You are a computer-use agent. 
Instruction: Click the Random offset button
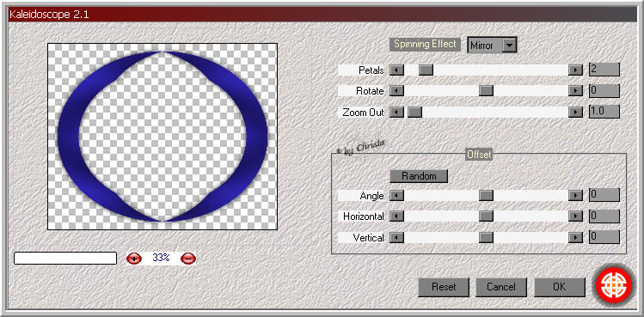[419, 176]
